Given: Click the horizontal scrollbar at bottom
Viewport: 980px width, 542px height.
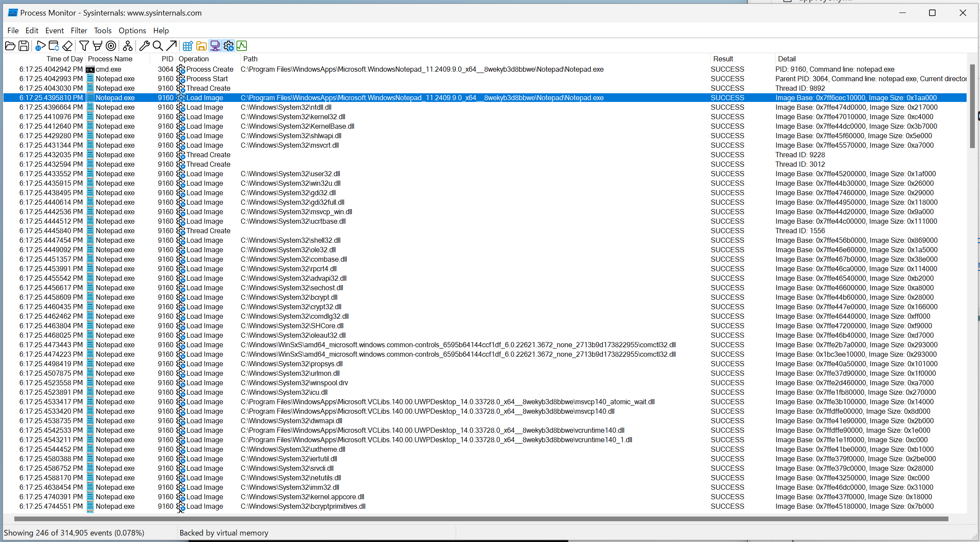Looking at the screenshot, I should pyautogui.click(x=481, y=519).
